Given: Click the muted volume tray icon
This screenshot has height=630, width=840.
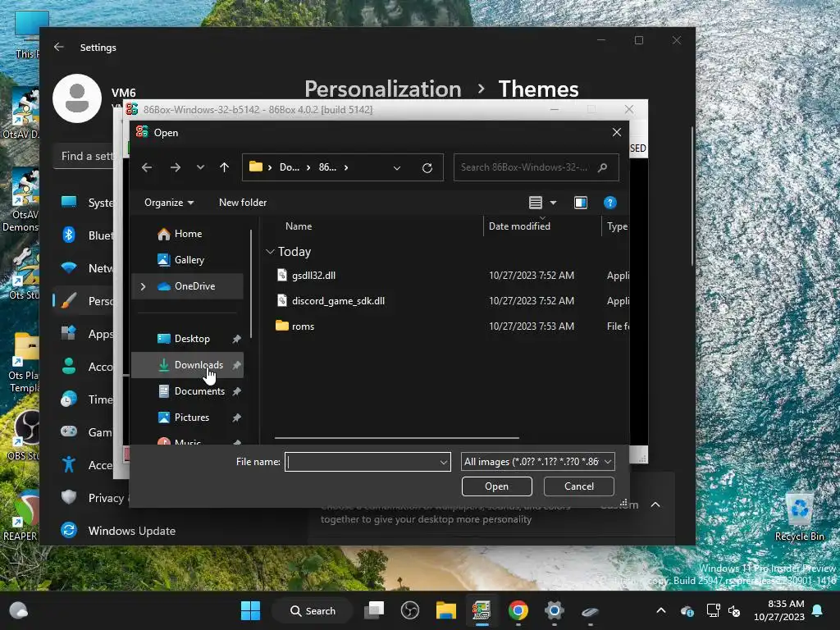Looking at the screenshot, I should coord(734,610).
